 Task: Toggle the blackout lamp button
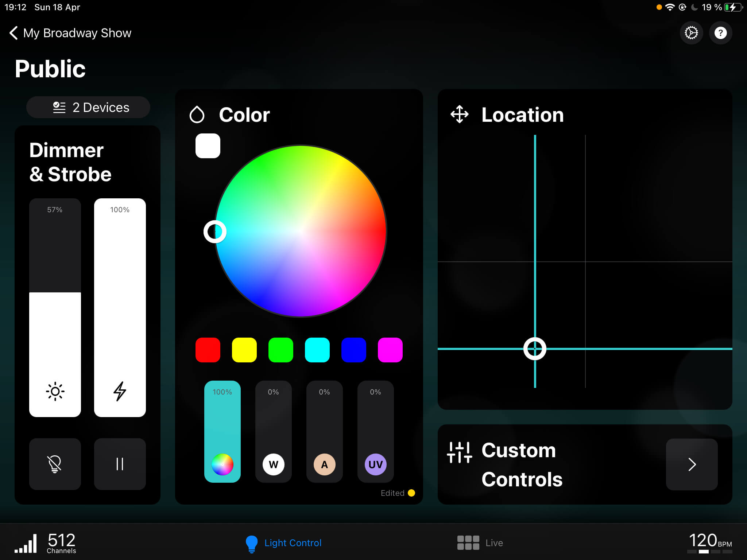click(55, 464)
